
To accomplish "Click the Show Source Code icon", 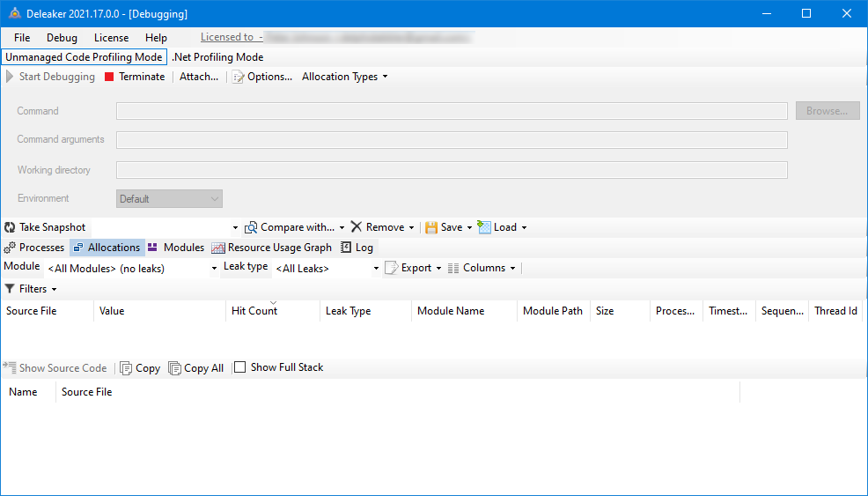I will click(10, 367).
